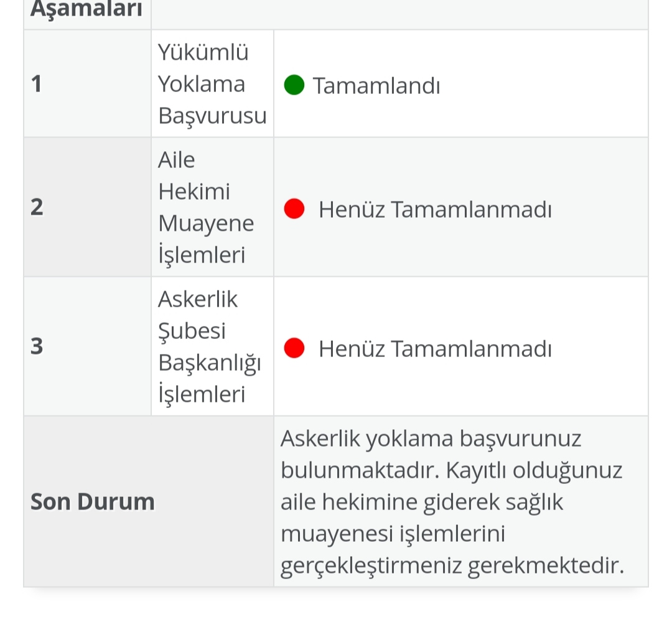Click the stage number 3 cell
Screen dimensions: 672x622
click(x=88, y=346)
